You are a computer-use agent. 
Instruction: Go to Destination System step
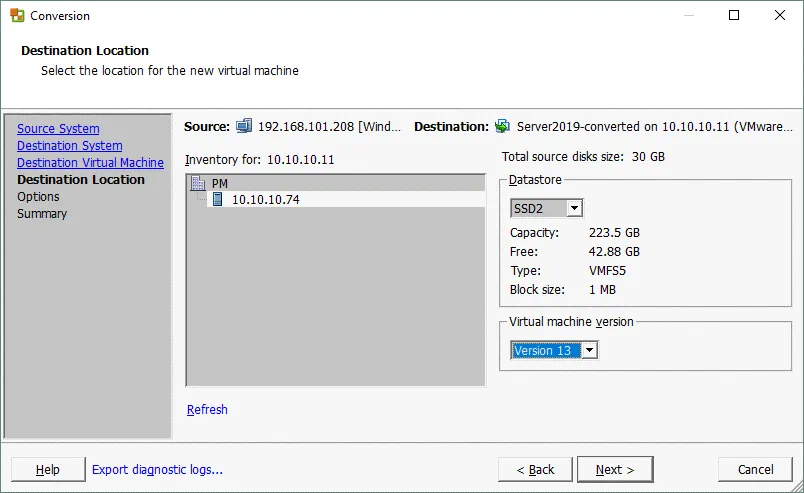[x=69, y=146]
